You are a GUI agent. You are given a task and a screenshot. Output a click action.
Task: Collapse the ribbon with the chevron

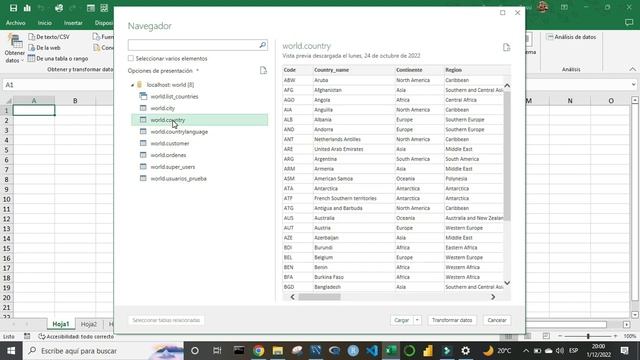click(633, 69)
